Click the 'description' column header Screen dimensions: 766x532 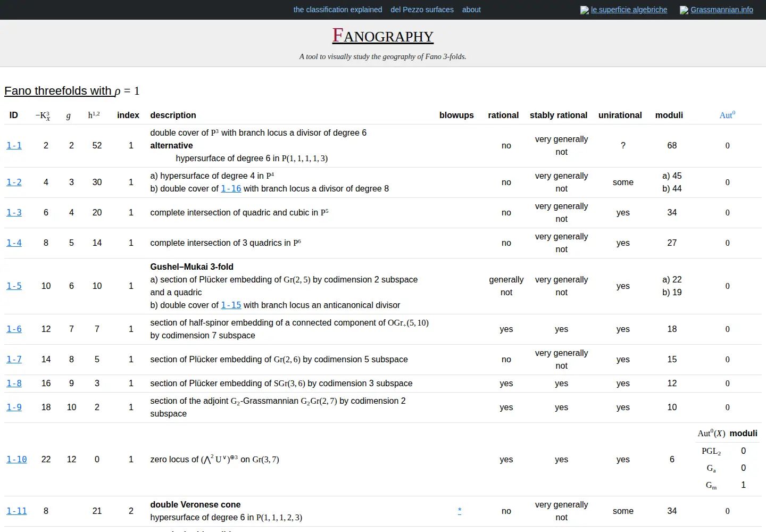(x=173, y=115)
